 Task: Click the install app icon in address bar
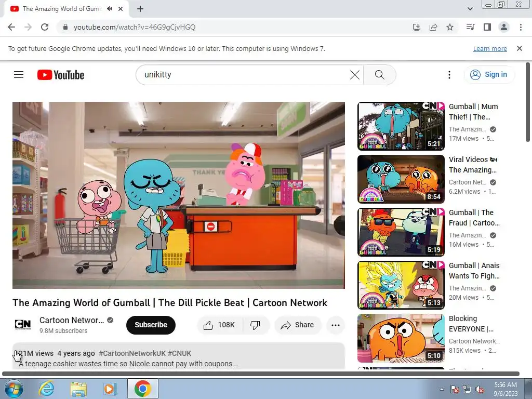pyautogui.click(x=416, y=27)
